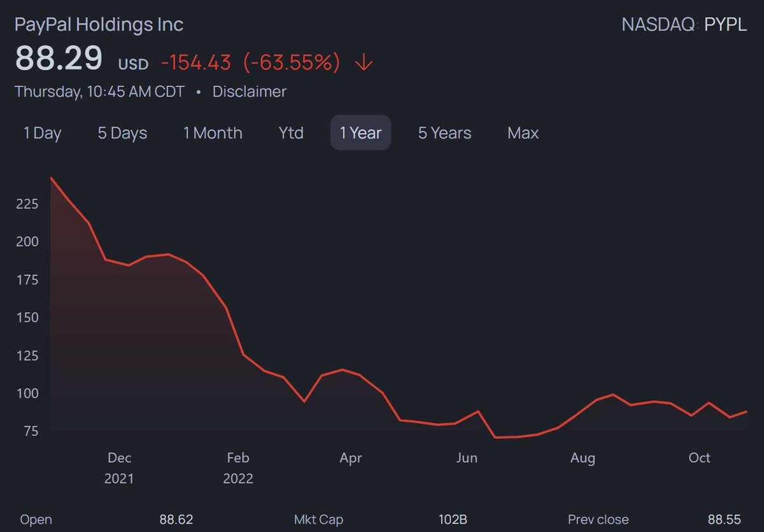This screenshot has height=532, width=764.
Task: Click the USD currency label
Action: [x=132, y=64]
